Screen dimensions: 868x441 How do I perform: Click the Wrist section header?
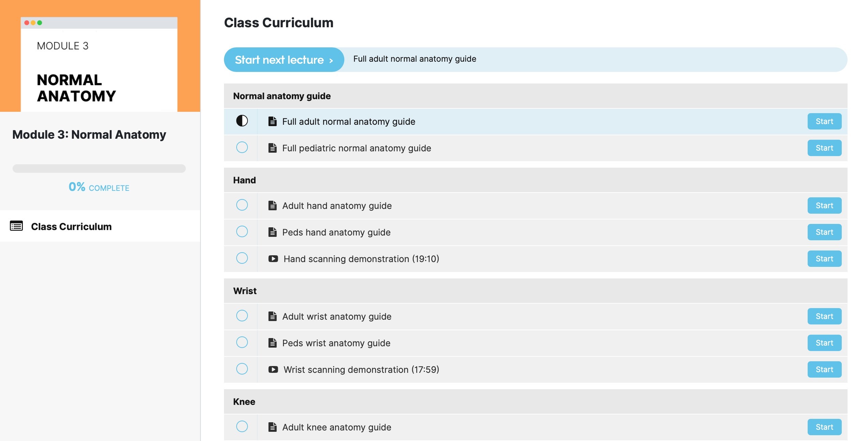pyautogui.click(x=245, y=291)
